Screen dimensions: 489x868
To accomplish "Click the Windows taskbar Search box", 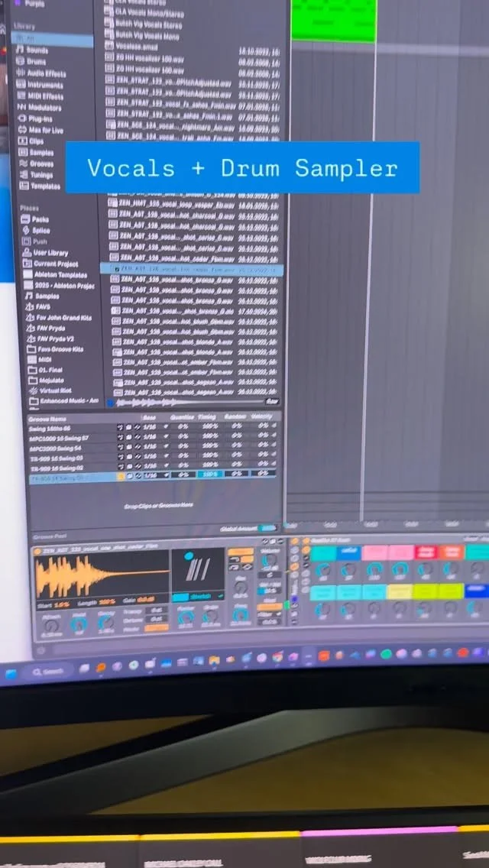I will click(x=48, y=671).
